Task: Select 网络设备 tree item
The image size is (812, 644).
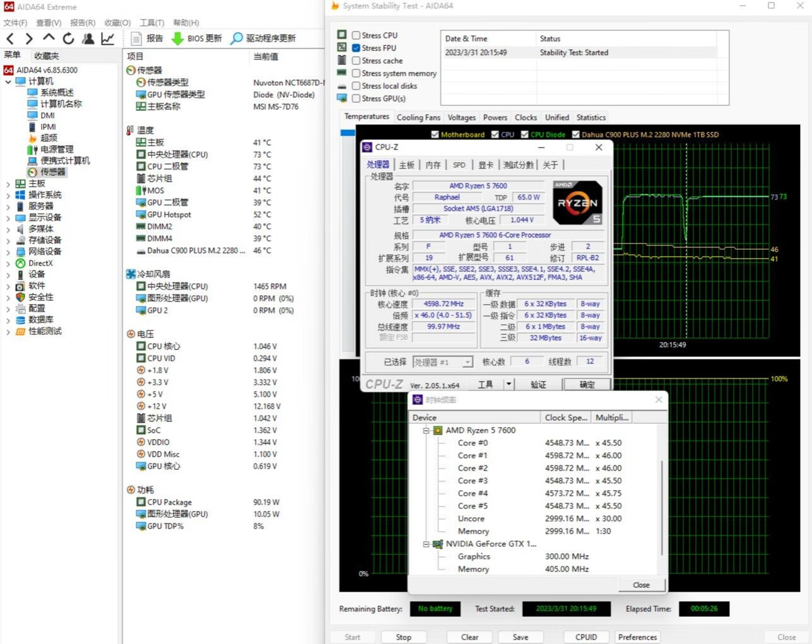Action: pyautogui.click(x=38, y=252)
